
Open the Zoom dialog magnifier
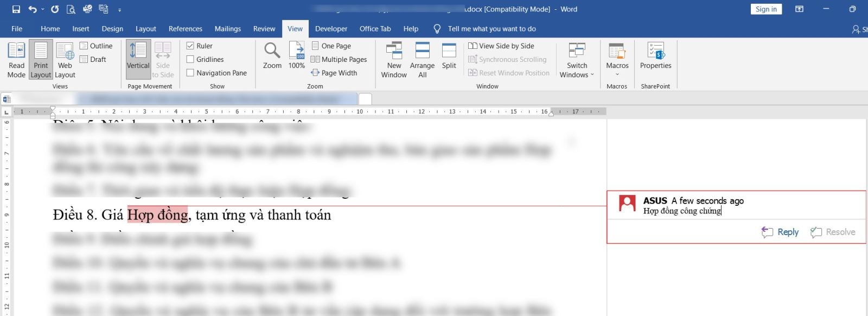coord(272,56)
